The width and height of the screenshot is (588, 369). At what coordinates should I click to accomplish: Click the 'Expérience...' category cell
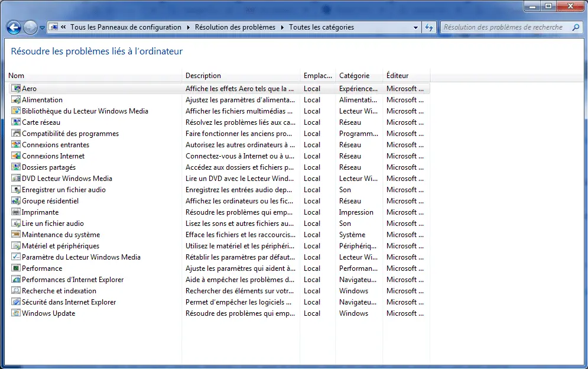[359, 89]
